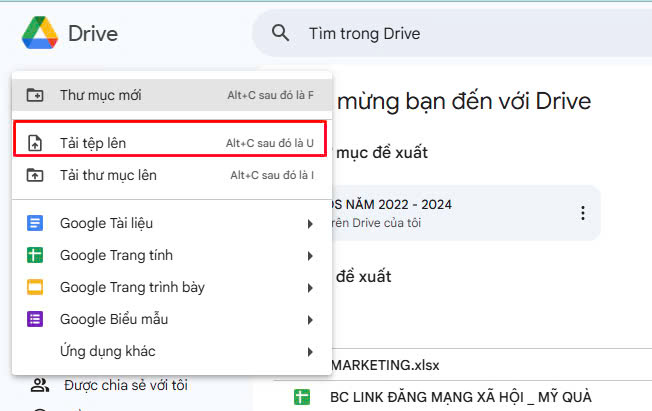Open the NĂM 2022 - 2024 folder card
652x411 pixels.
(466, 213)
